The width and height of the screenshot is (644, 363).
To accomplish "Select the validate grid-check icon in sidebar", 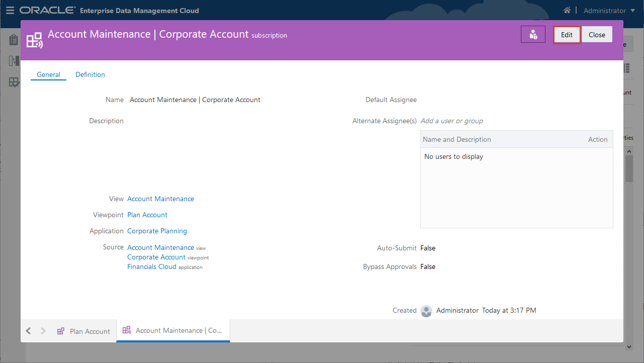I will point(14,82).
